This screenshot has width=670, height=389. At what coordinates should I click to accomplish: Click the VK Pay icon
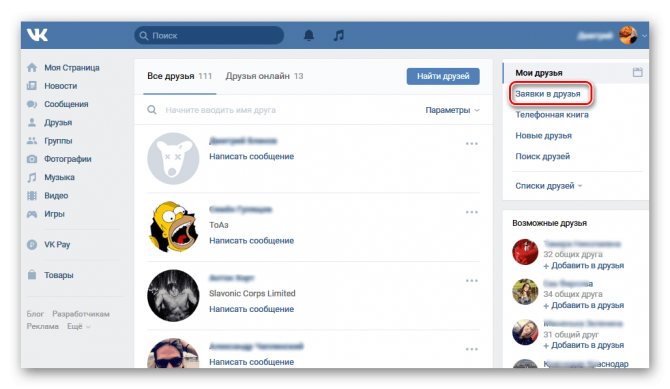point(32,245)
